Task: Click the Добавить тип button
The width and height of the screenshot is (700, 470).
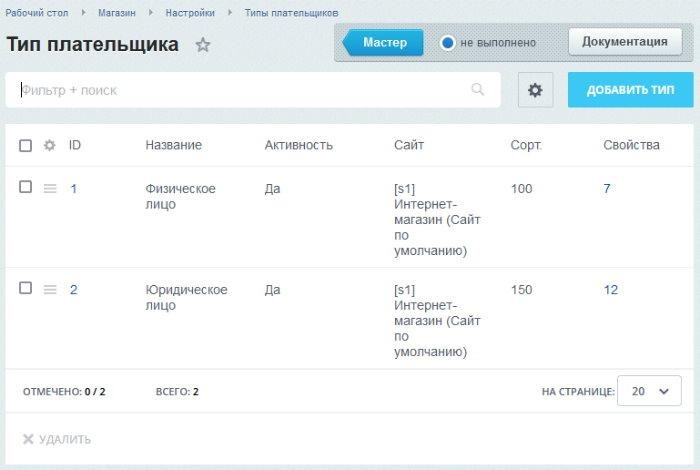Action: coord(630,90)
